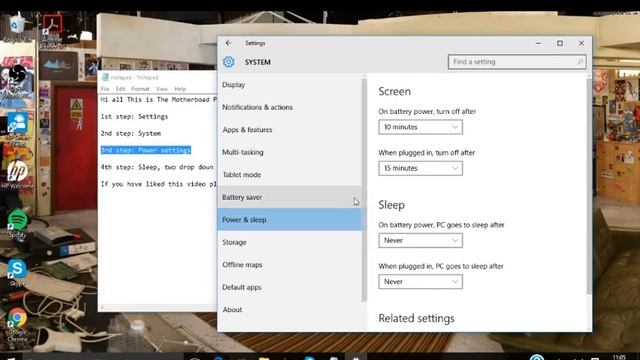Click the 'Sleep' section heading
This screenshot has height=360, width=640.
[x=391, y=204]
